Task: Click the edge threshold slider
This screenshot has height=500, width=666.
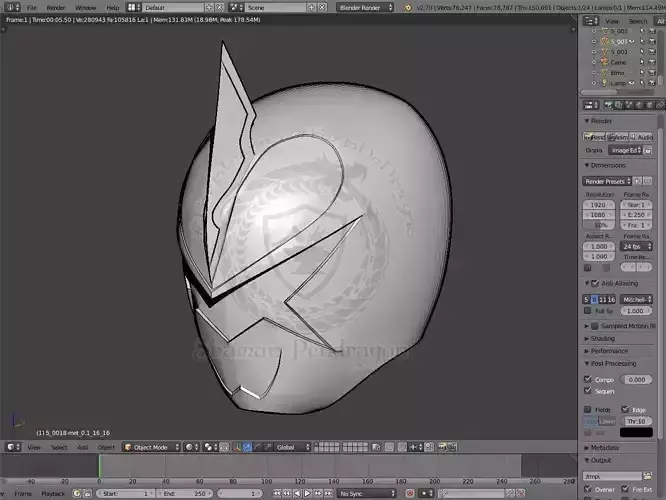Action: tap(636, 421)
